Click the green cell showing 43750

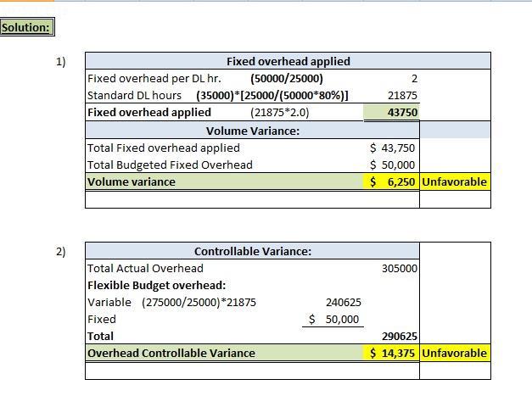point(391,112)
